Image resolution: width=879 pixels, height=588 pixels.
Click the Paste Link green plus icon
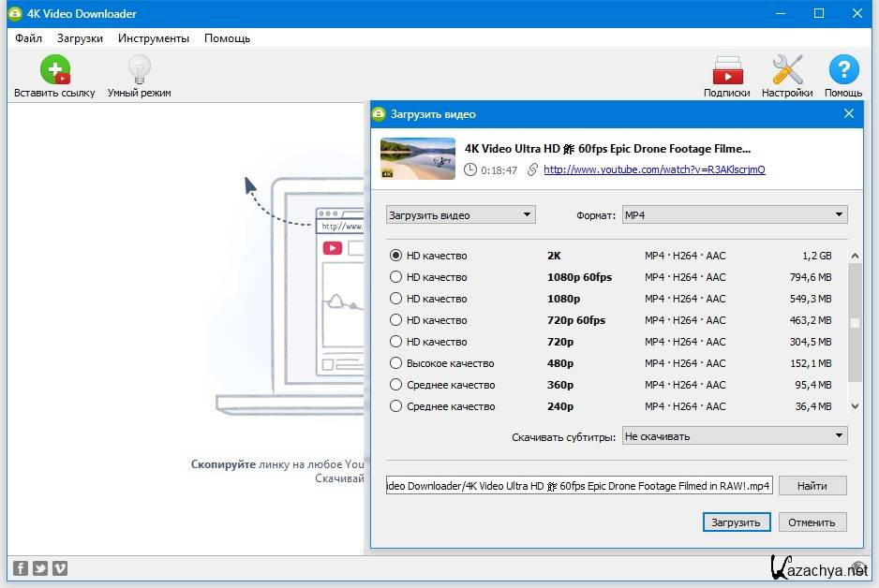point(54,70)
